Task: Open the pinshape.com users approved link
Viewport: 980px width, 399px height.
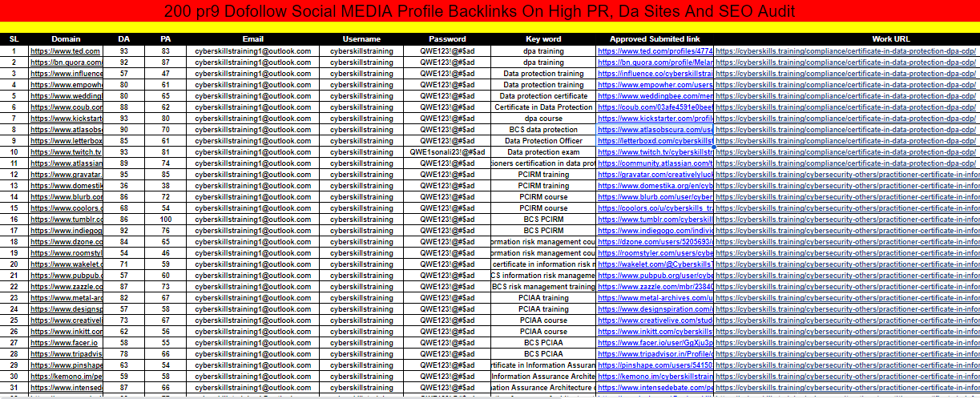Action: (x=655, y=365)
